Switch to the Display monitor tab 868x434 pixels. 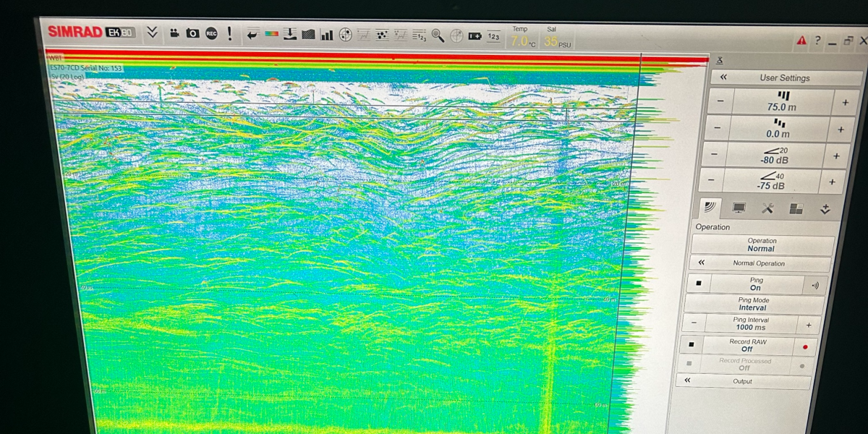(739, 208)
